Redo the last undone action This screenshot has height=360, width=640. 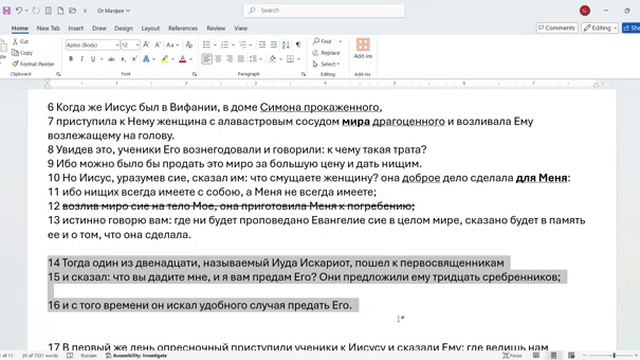click(x=36, y=11)
